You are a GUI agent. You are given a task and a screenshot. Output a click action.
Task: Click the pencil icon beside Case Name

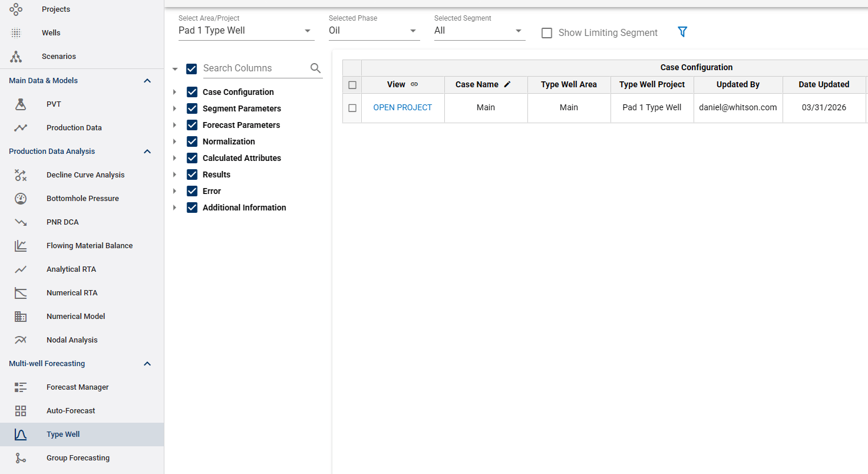point(507,85)
